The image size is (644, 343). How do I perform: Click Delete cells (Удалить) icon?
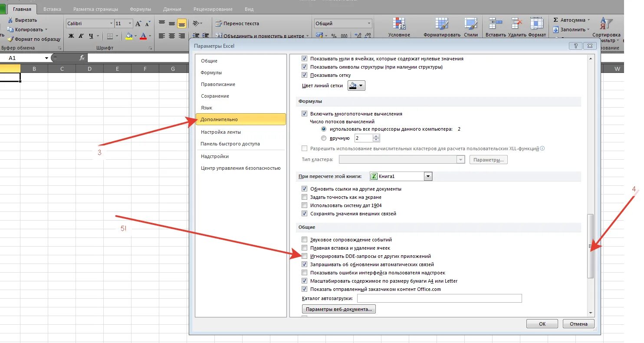[x=517, y=23]
